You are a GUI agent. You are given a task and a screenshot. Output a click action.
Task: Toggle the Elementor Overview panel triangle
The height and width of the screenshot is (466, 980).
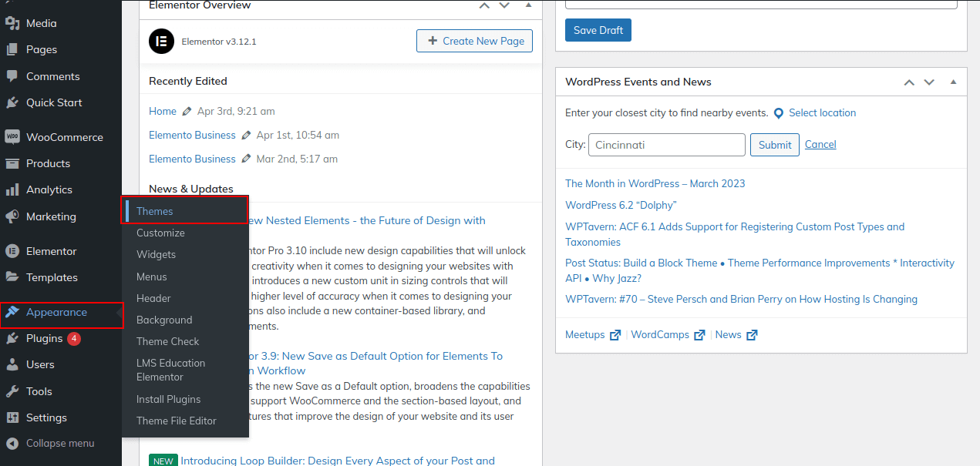[x=528, y=5]
